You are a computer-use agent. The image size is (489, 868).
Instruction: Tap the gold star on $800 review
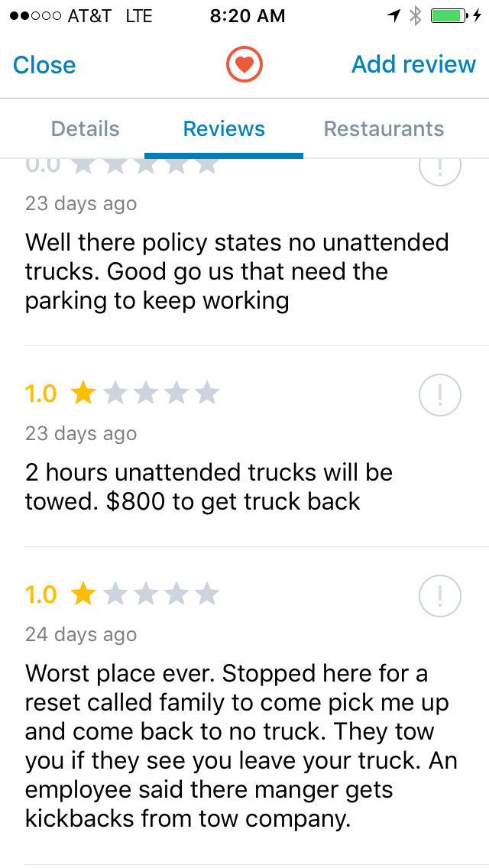point(83,394)
